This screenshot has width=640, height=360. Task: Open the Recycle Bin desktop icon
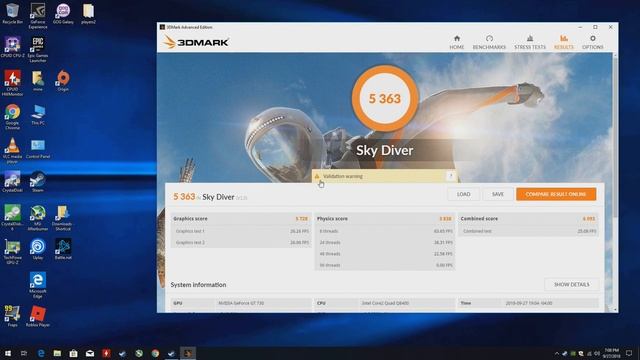coord(12,13)
